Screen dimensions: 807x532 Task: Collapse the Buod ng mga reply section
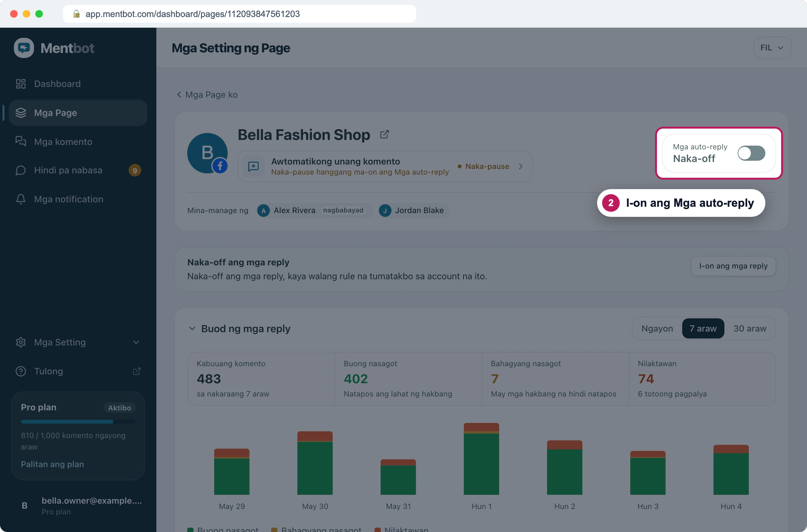tap(192, 328)
